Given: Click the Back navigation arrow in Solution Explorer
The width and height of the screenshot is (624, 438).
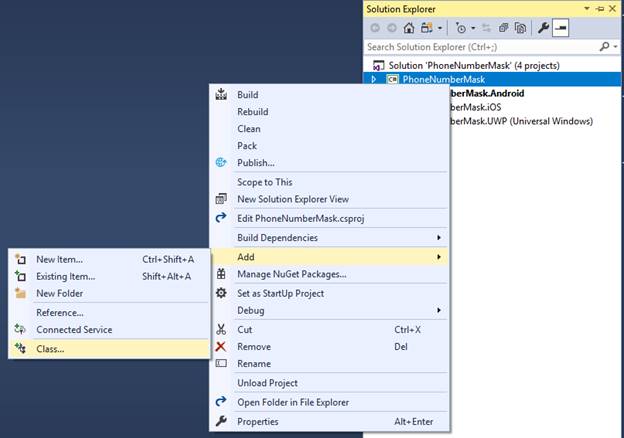Looking at the screenshot, I should [375, 28].
